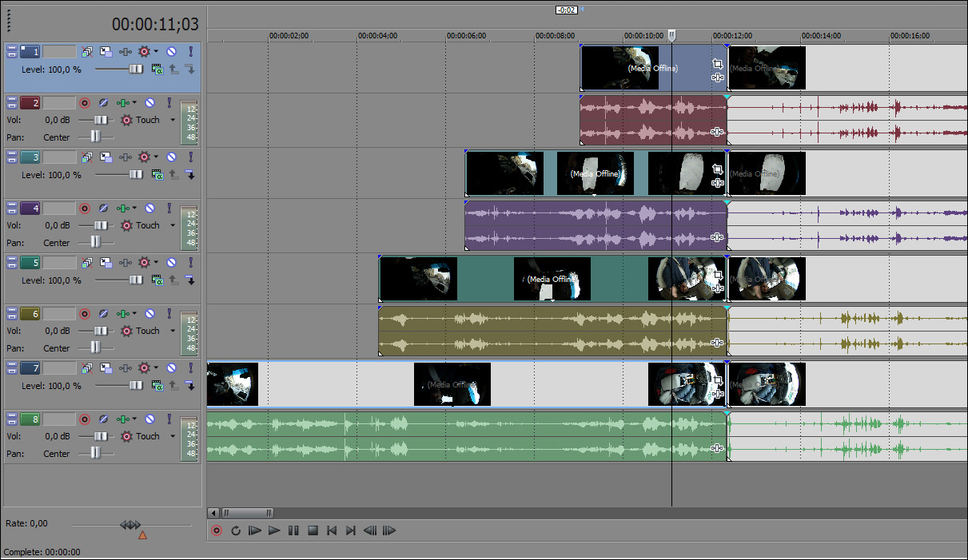Screen dimensions: 968x560
Task: Click the Play button in the transport bar
Action: 274,530
